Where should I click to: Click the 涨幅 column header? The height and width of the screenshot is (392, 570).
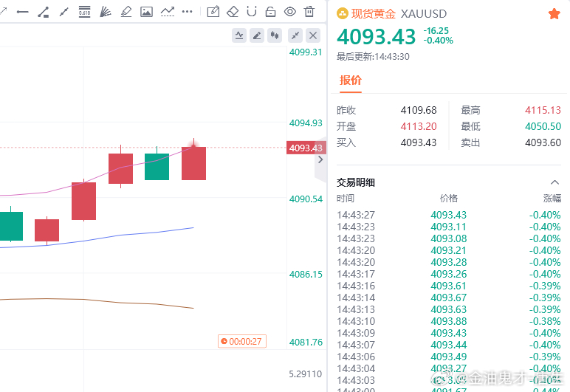(x=552, y=199)
